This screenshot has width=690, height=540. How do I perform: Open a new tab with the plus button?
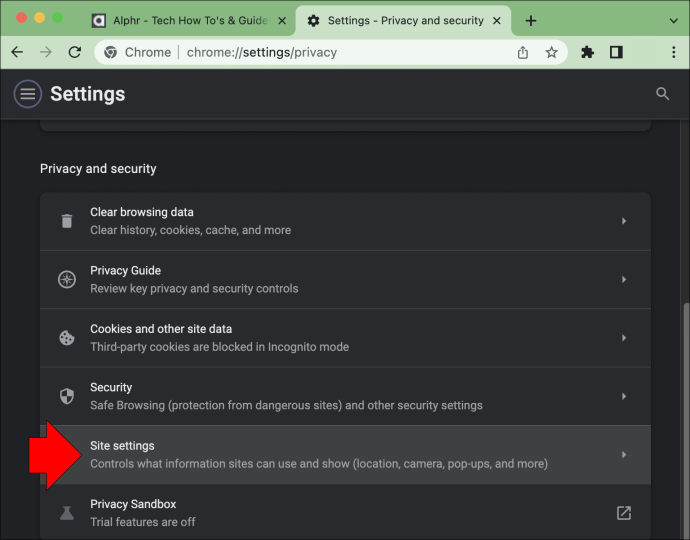pyautogui.click(x=531, y=21)
